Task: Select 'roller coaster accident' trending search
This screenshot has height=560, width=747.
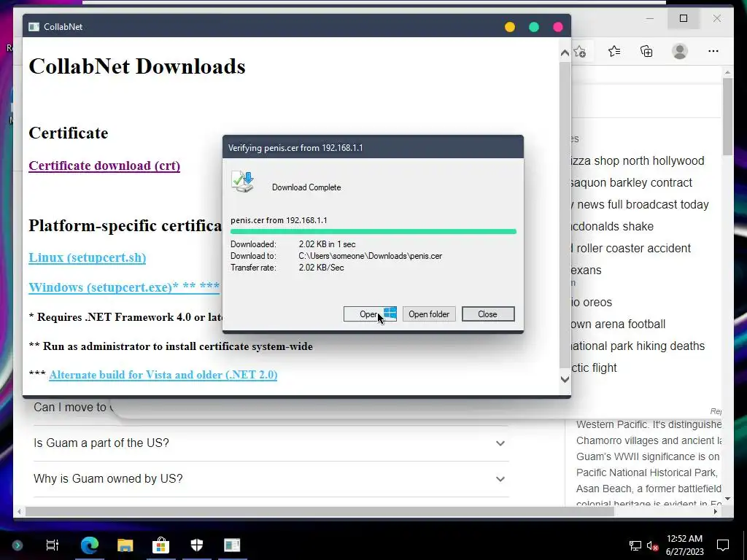Action: tap(631, 249)
